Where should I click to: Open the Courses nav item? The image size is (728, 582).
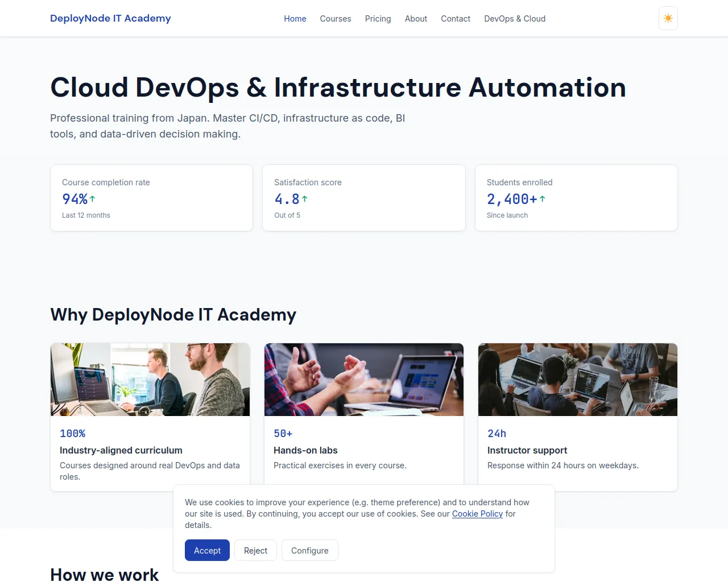pos(336,19)
